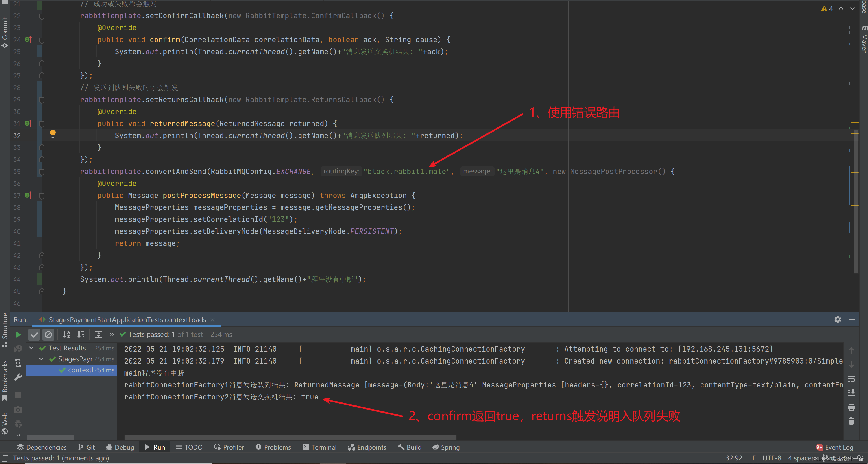Toggle auto-test rerun icon in Run panel

point(18,363)
